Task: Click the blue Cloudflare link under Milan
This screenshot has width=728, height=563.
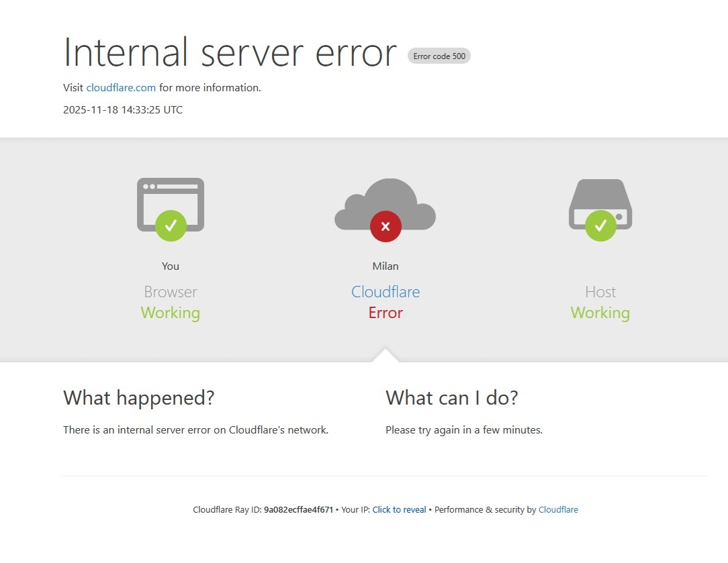Action: pyautogui.click(x=385, y=292)
